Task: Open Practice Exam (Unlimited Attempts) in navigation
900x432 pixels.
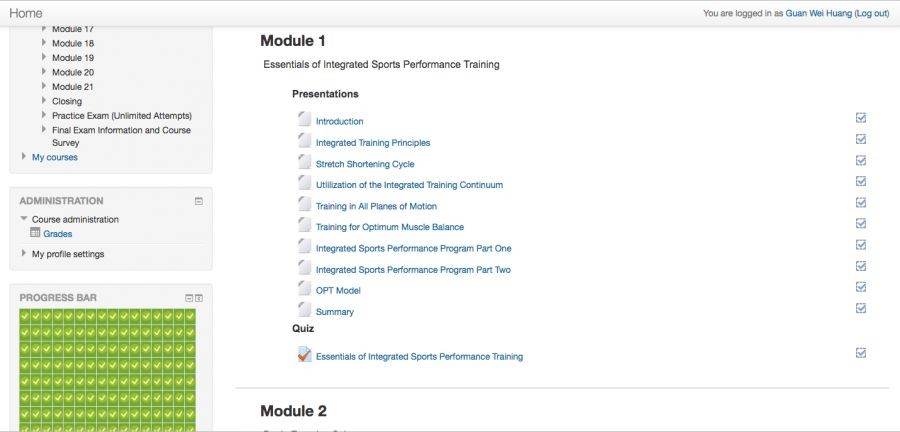Action: [x=121, y=115]
